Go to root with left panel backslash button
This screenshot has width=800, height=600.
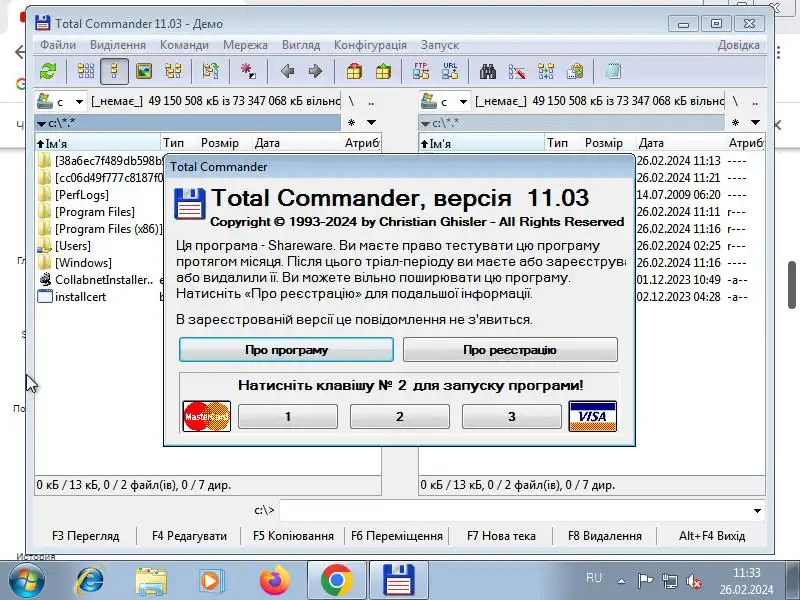coord(352,102)
